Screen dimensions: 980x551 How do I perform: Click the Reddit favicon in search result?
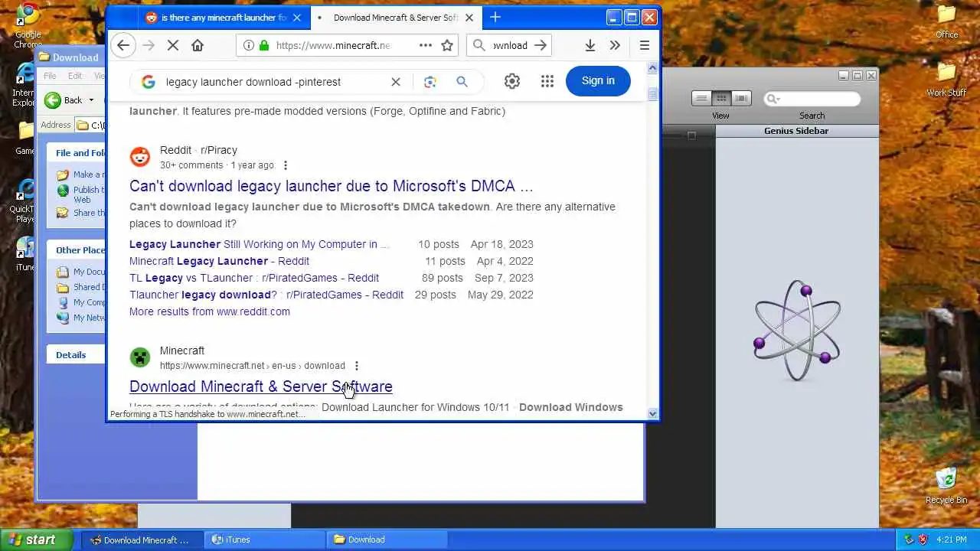[140, 157]
